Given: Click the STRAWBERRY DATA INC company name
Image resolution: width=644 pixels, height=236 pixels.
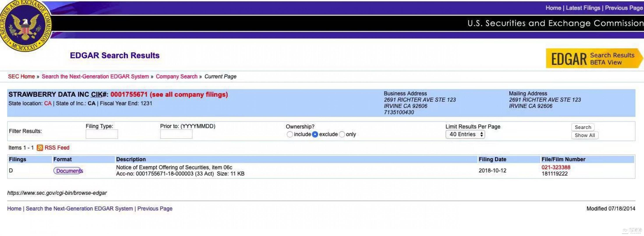Looking at the screenshot, I should [x=49, y=95].
